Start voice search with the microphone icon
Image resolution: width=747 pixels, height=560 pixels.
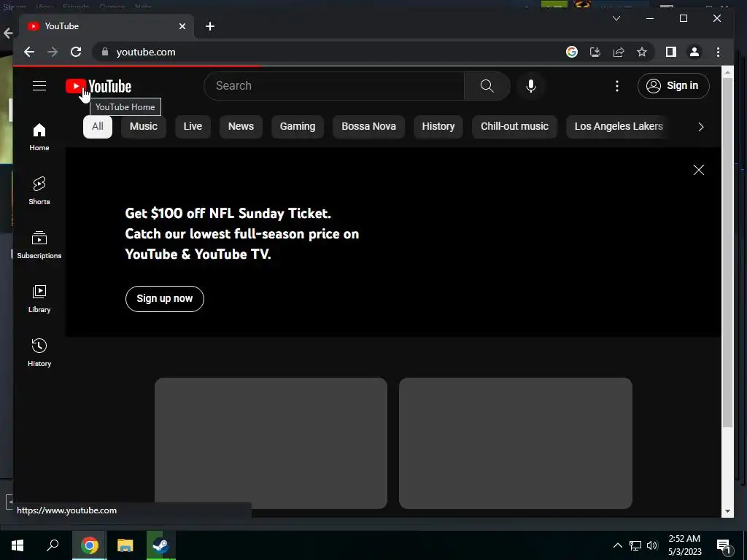(x=531, y=86)
